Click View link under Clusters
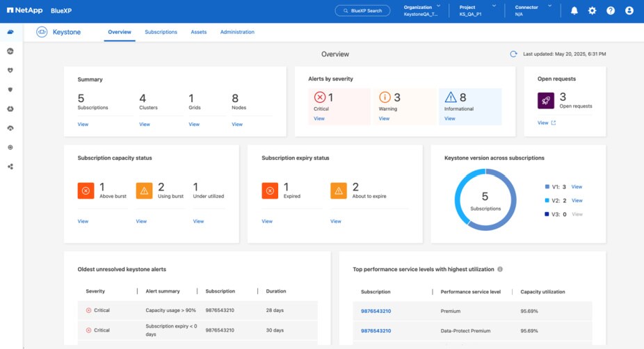This screenshot has height=349, width=644. click(x=145, y=124)
